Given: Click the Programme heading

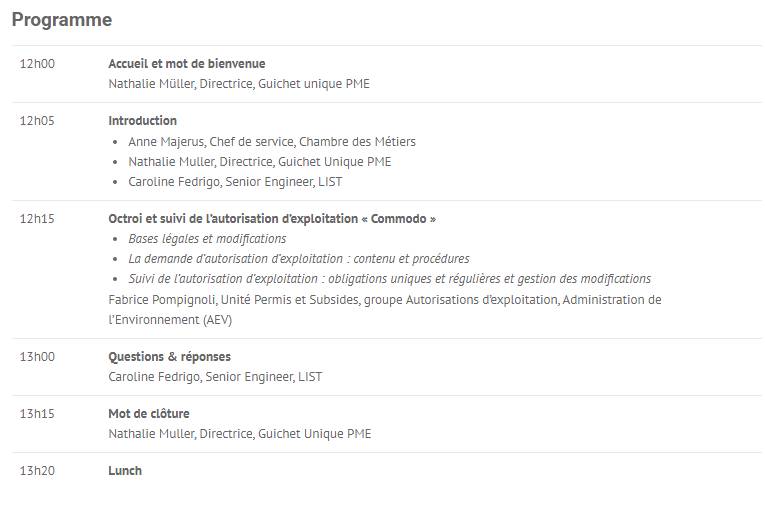Looking at the screenshot, I should coord(62,20).
